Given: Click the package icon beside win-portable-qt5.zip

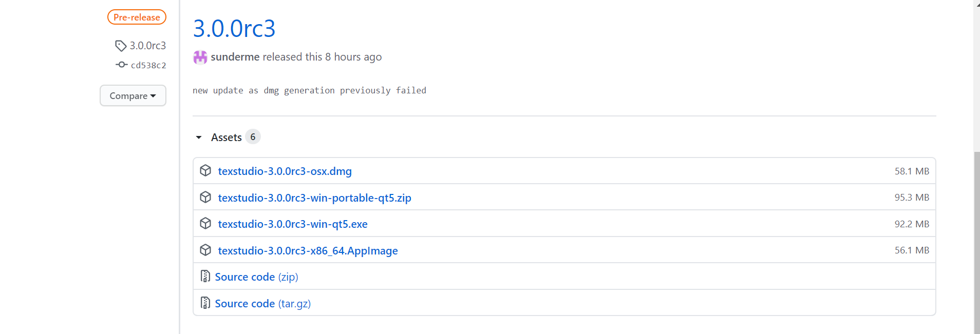Looking at the screenshot, I should pyautogui.click(x=205, y=198).
